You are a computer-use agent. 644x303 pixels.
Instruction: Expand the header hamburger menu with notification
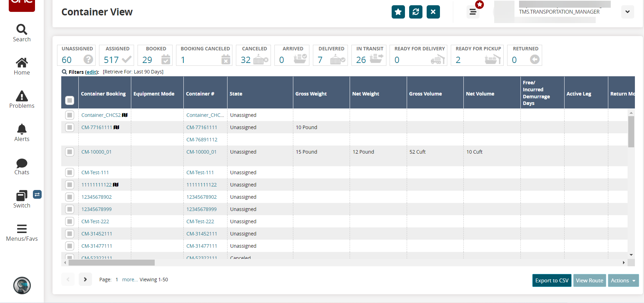tap(473, 12)
